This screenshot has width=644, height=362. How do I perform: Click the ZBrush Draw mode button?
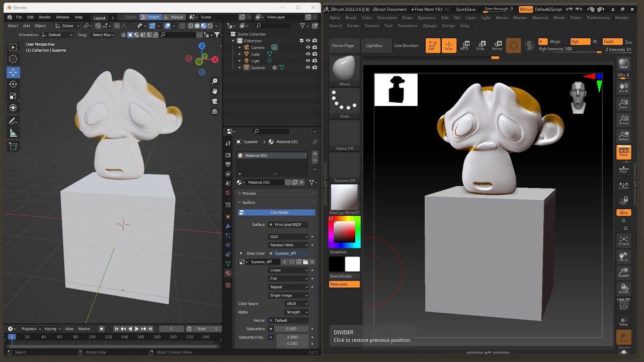coord(449,46)
